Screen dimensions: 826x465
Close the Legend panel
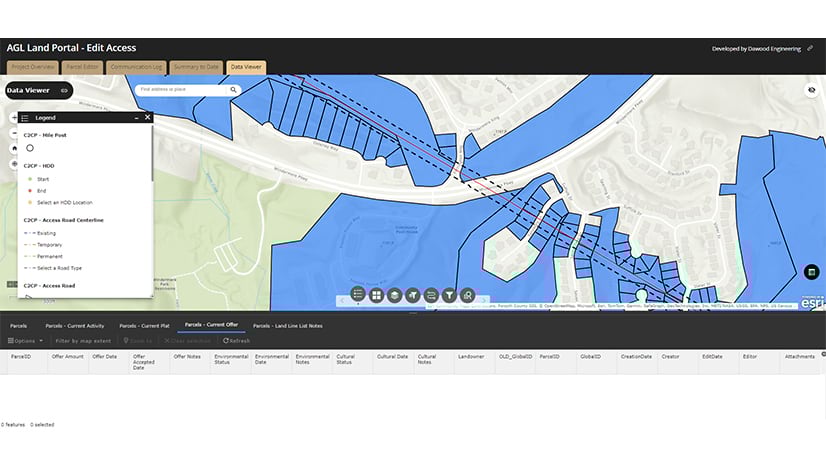(x=148, y=117)
